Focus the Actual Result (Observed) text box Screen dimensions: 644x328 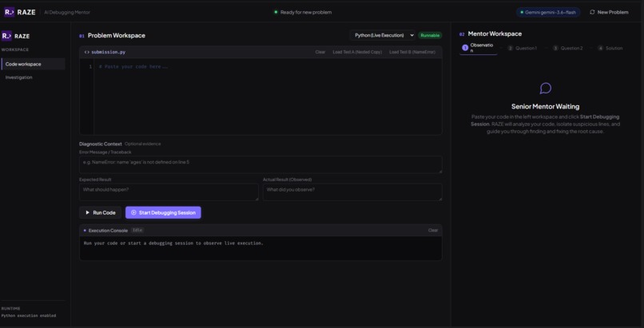(352, 192)
